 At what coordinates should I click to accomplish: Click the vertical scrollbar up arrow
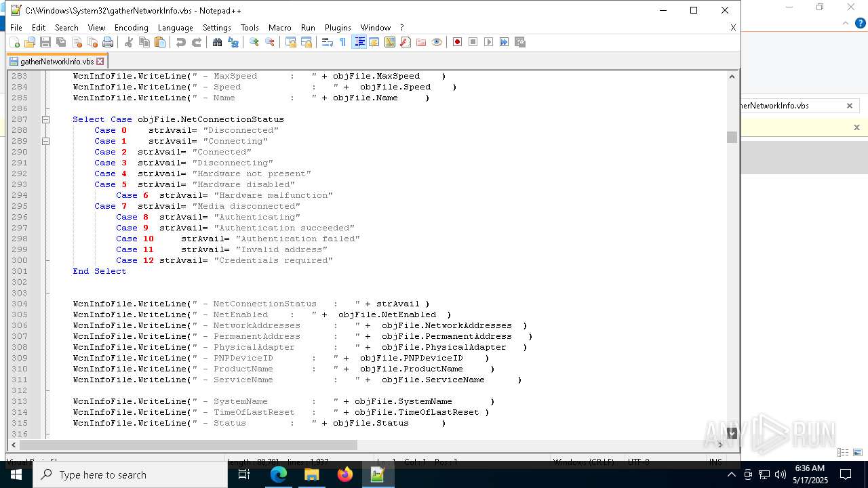point(732,76)
